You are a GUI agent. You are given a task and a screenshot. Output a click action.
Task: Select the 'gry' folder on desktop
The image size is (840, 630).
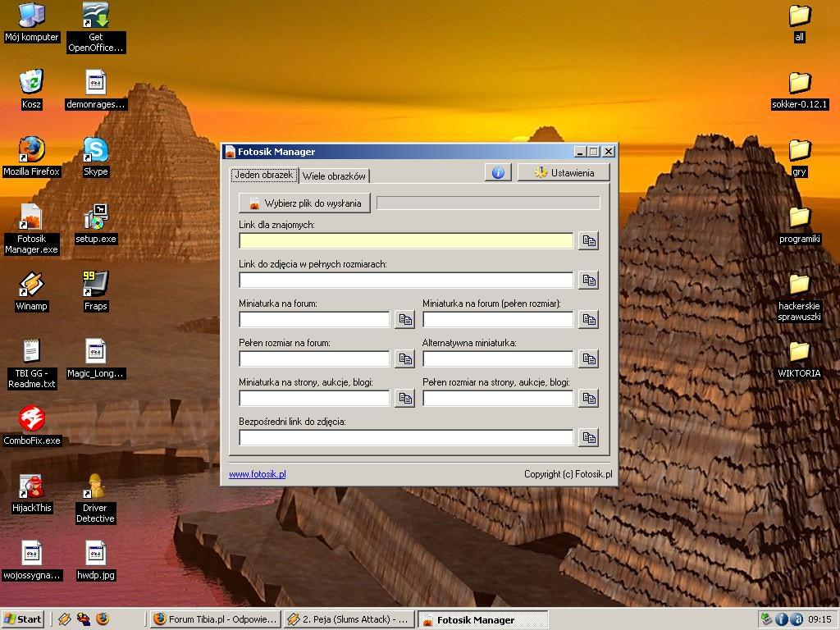799,157
